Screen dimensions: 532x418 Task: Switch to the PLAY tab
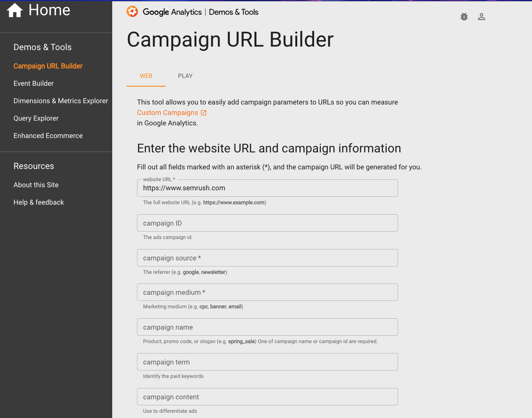[x=185, y=76]
